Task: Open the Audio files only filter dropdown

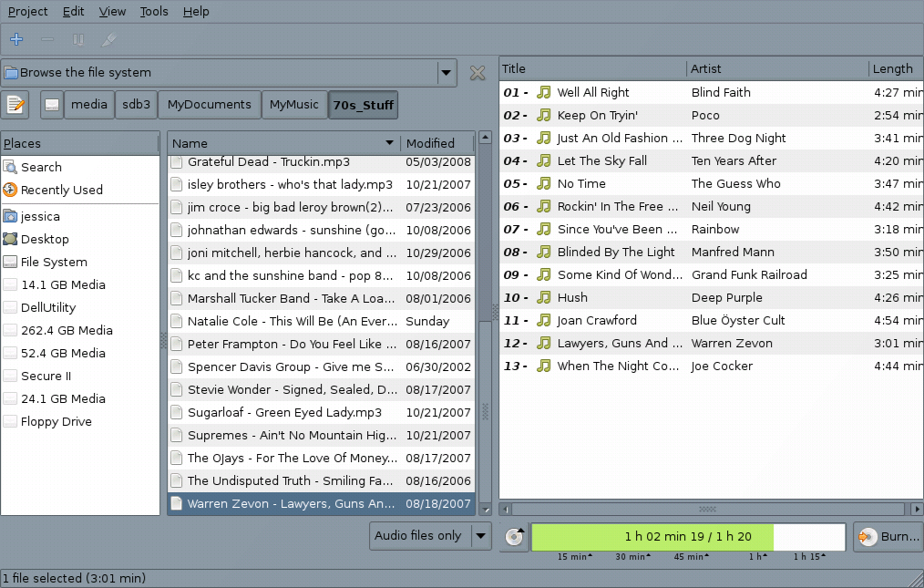Action: pos(481,536)
